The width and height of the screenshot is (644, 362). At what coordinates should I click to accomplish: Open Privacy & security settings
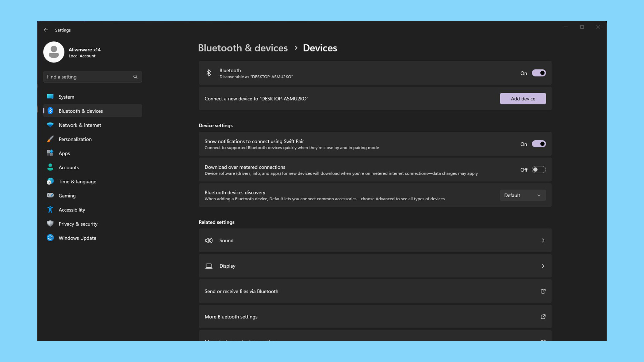[x=93, y=224]
